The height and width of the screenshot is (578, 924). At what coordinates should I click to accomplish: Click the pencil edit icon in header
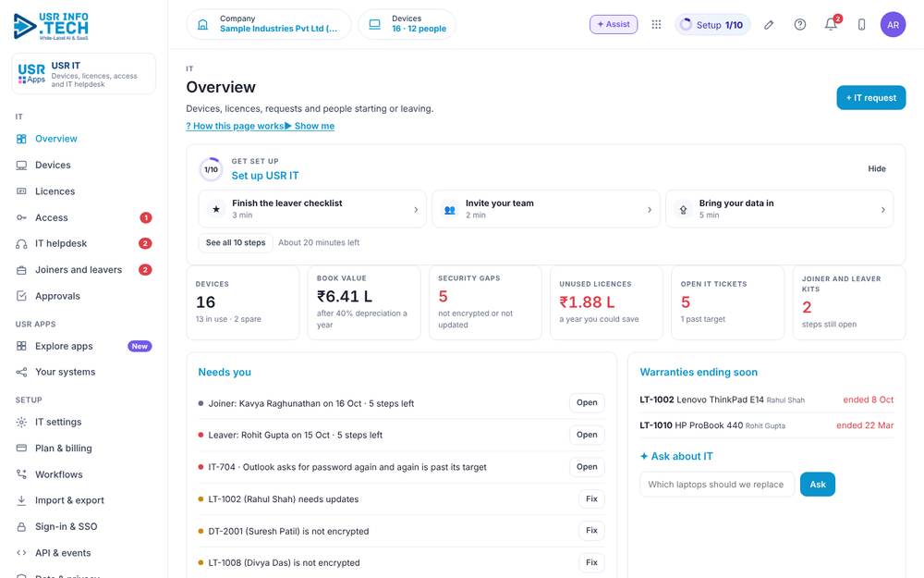pos(769,25)
